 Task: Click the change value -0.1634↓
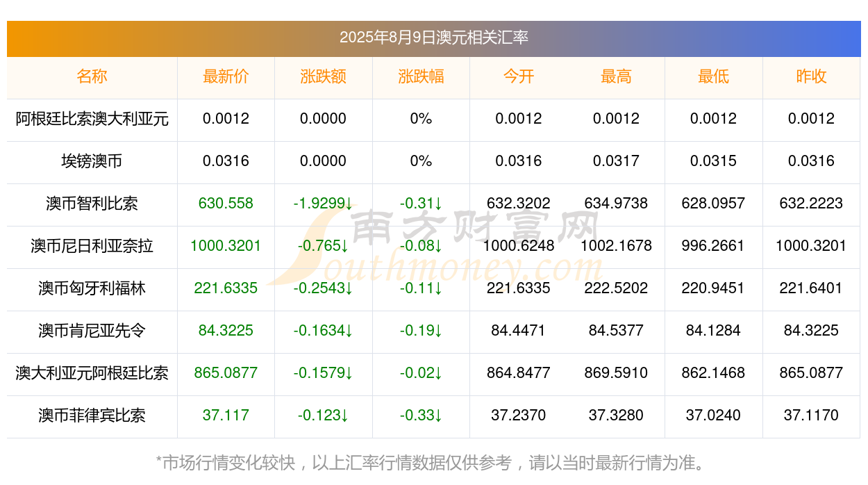[x=323, y=331]
